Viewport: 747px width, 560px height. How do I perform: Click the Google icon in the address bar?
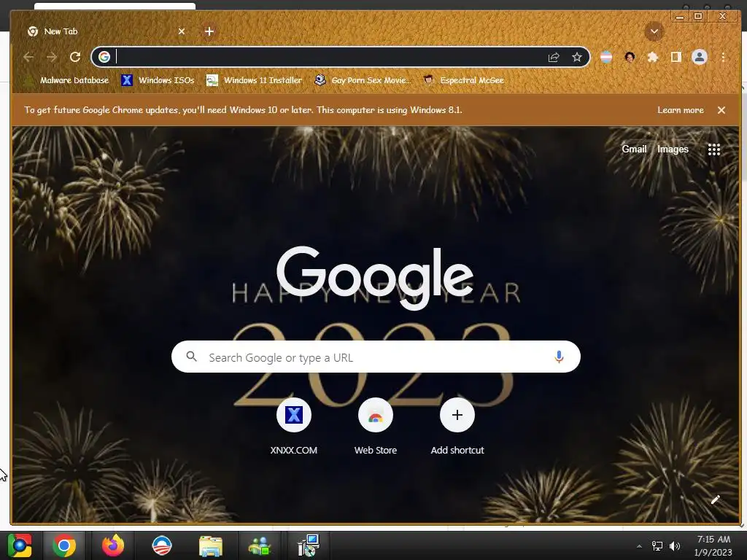104,57
